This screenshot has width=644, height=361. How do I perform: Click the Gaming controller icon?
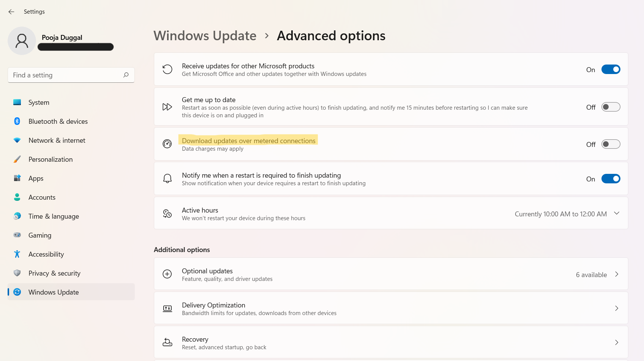17,235
